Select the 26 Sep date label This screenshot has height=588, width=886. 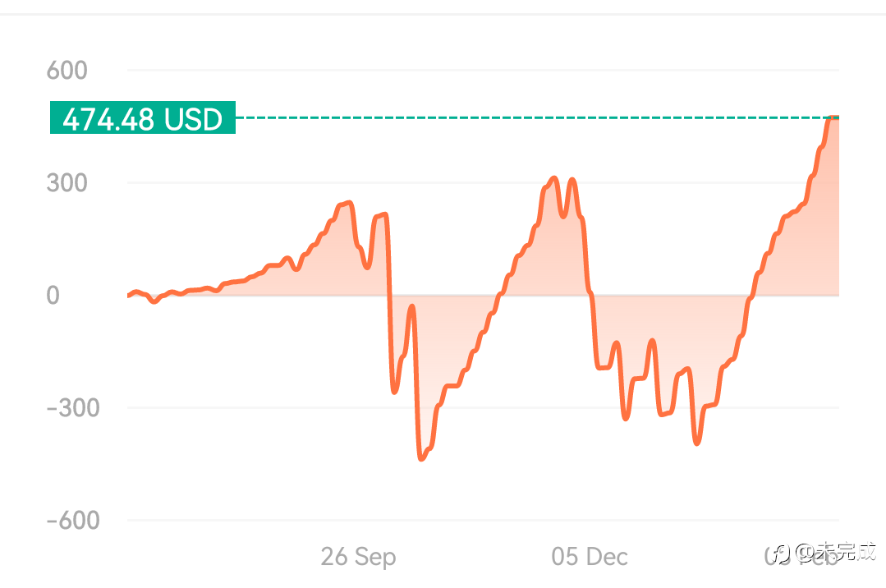[x=358, y=557]
